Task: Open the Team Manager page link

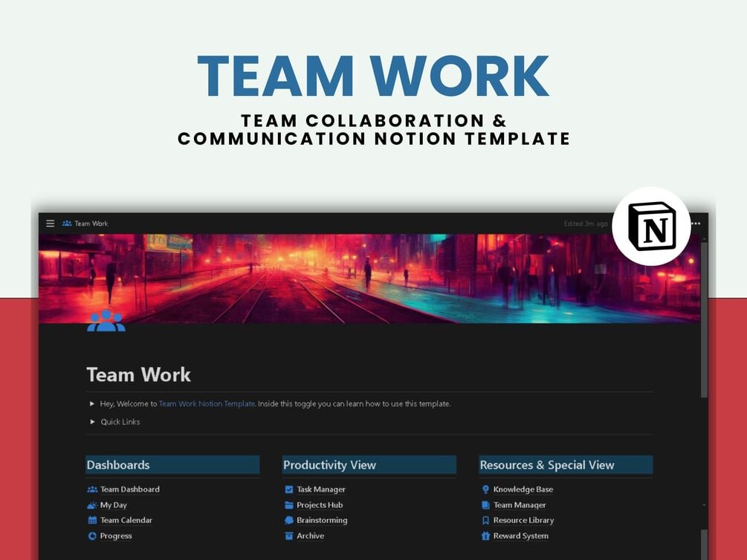Action: (520, 505)
